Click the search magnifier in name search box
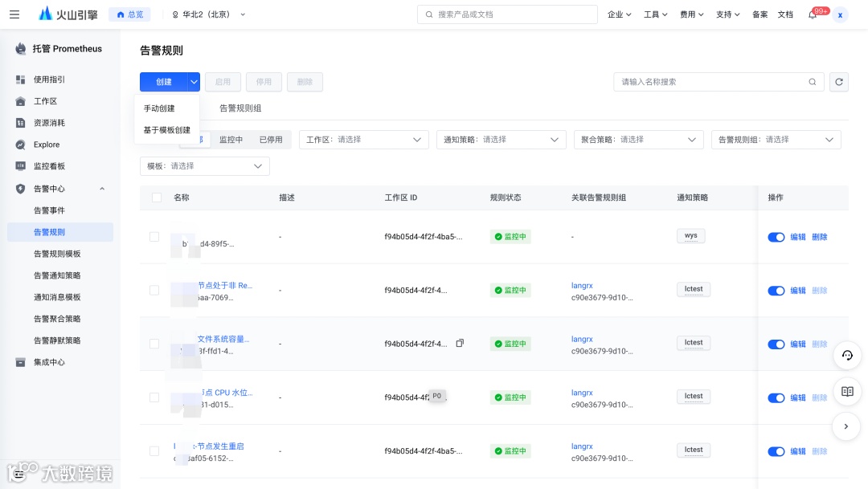The height and width of the screenshot is (489, 868). click(812, 82)
